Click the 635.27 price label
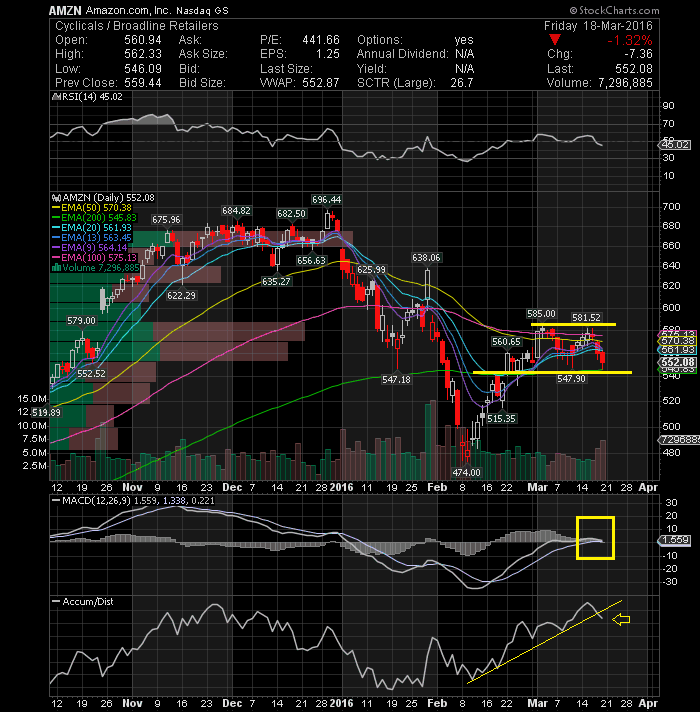The height and width of the screenshot is (712, 700). point(276,282)
